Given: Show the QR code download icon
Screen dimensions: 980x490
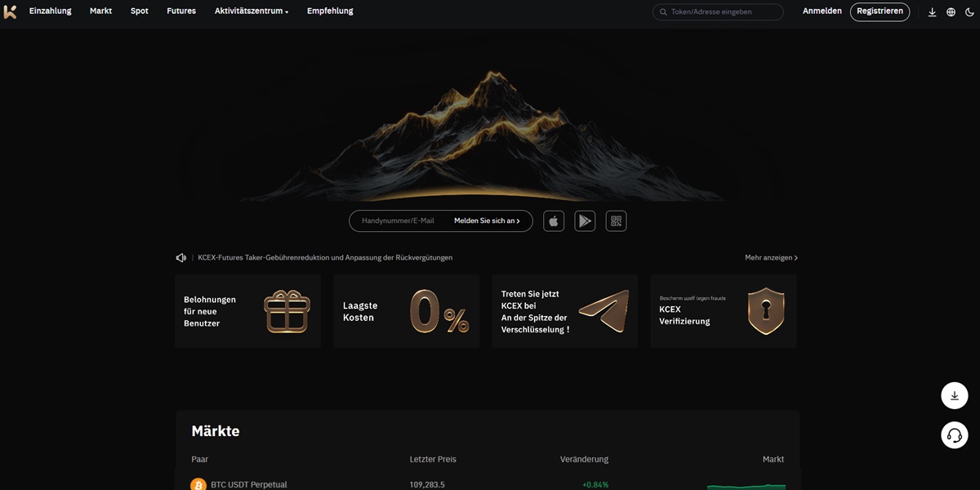Looking at the screenshot, I should pyautogui.click(x=616, y=221).
